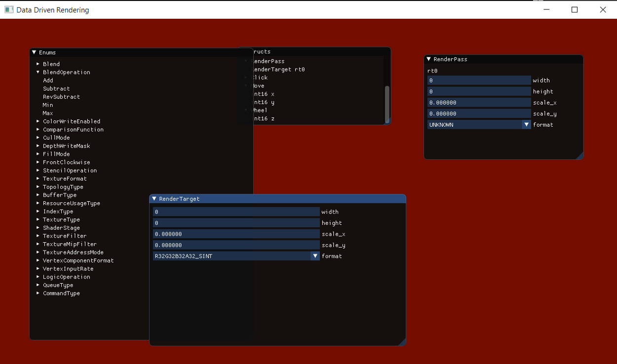Viewport: 617px width, 364px height.
Task: Open the R32G32B32A32_SINT format dropdown
Action: pyautogui.click(x=315, y=256)
